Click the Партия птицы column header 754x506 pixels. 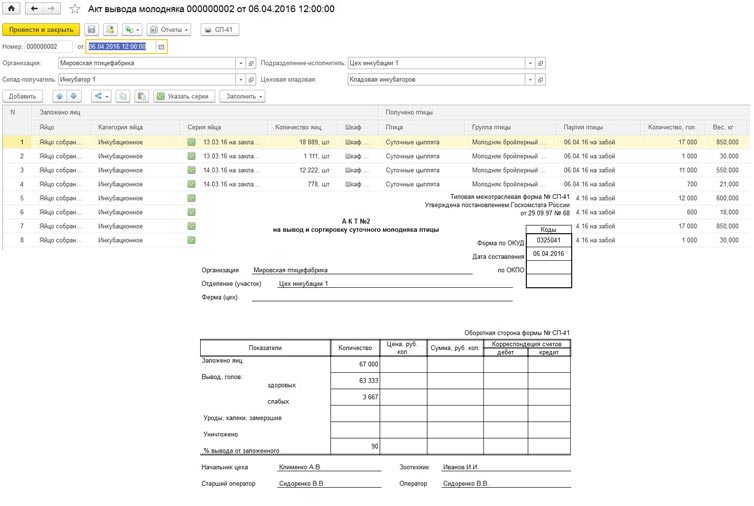(600, 127)
